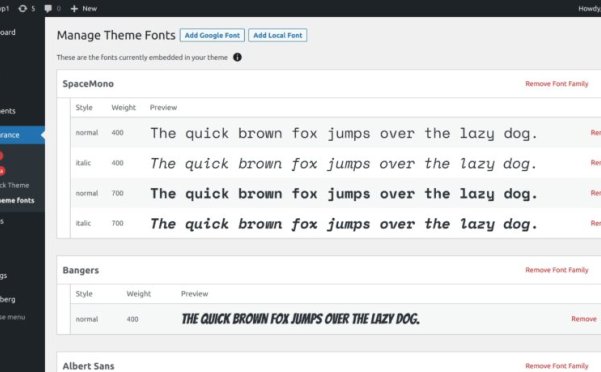Image resolution: width=601 pixels, height=372 pixels.
Task: Open Dashboard item in sidebar
Action: pyautogui.click(x=8, y=32)
